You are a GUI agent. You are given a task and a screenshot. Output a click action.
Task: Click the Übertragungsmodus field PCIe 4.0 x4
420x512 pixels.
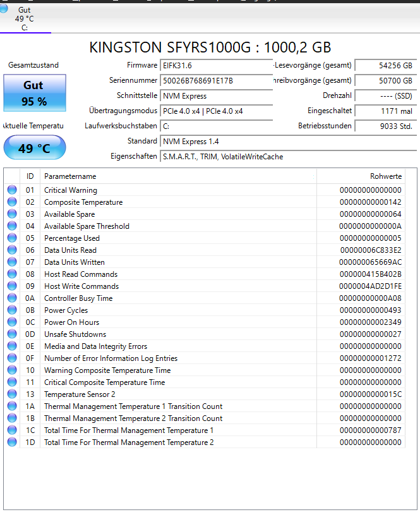[x=216, y=111]
